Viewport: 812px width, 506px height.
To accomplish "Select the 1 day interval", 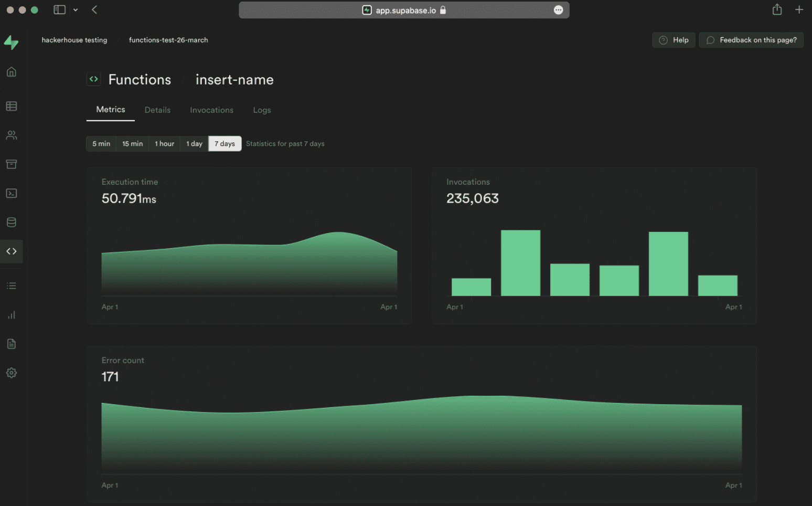I will tap(194, 144).
